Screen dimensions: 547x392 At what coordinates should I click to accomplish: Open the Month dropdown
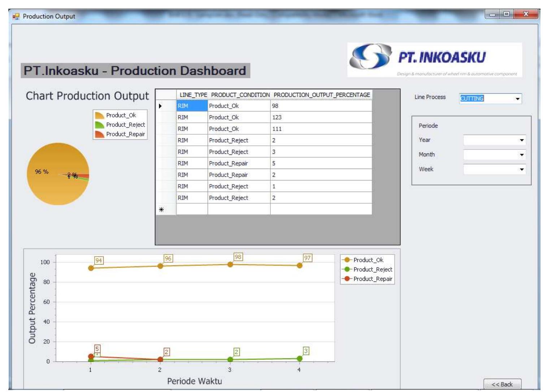pos(522,155)
